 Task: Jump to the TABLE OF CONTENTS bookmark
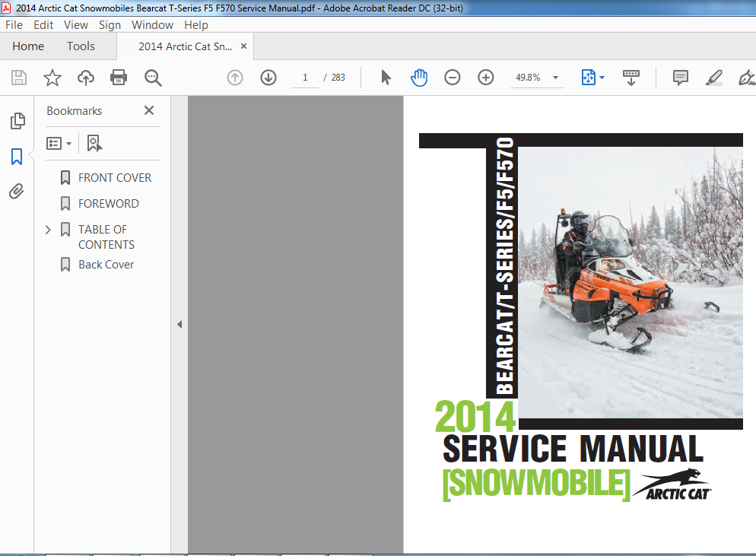click(106, 237)
